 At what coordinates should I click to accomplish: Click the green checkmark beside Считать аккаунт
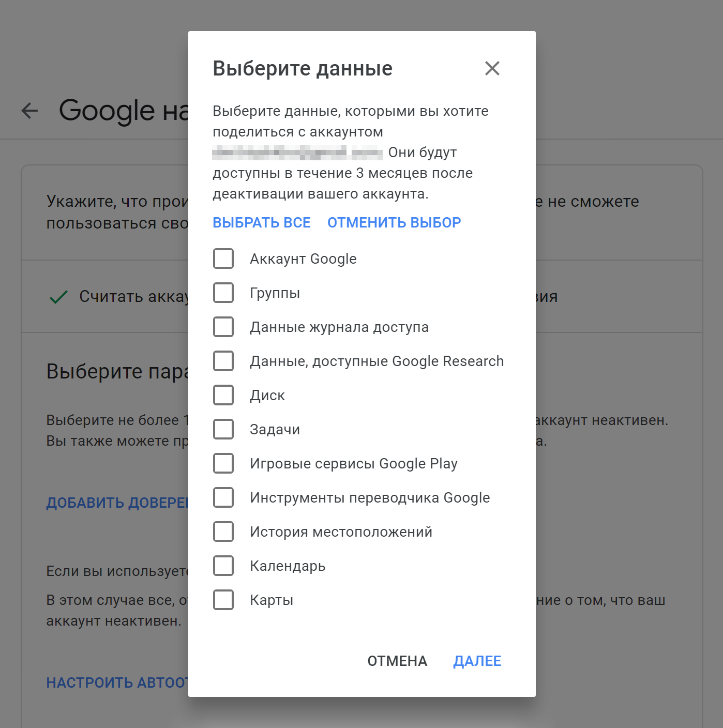click(x=58, y=297)
